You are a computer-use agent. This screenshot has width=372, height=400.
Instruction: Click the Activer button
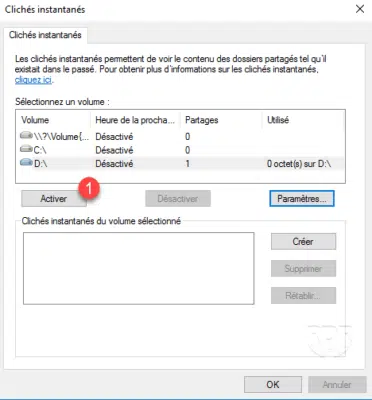pos(54,199)
